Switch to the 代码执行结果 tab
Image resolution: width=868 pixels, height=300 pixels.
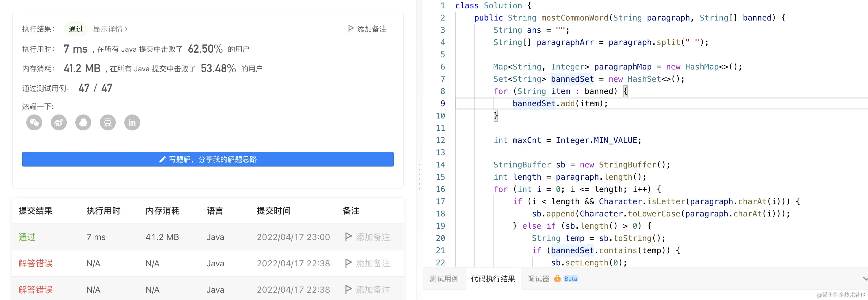tap(493, 279)
